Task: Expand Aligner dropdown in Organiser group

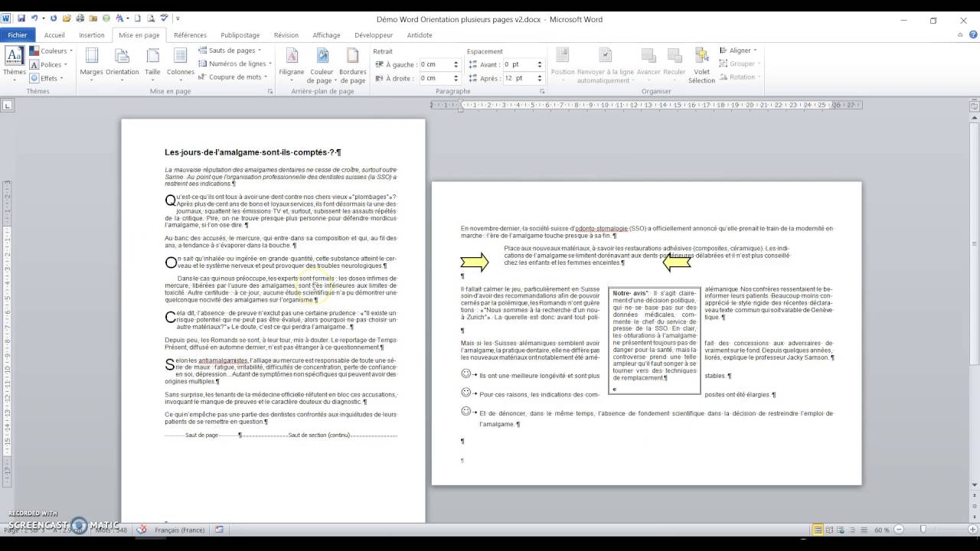Action: (738, 51)
